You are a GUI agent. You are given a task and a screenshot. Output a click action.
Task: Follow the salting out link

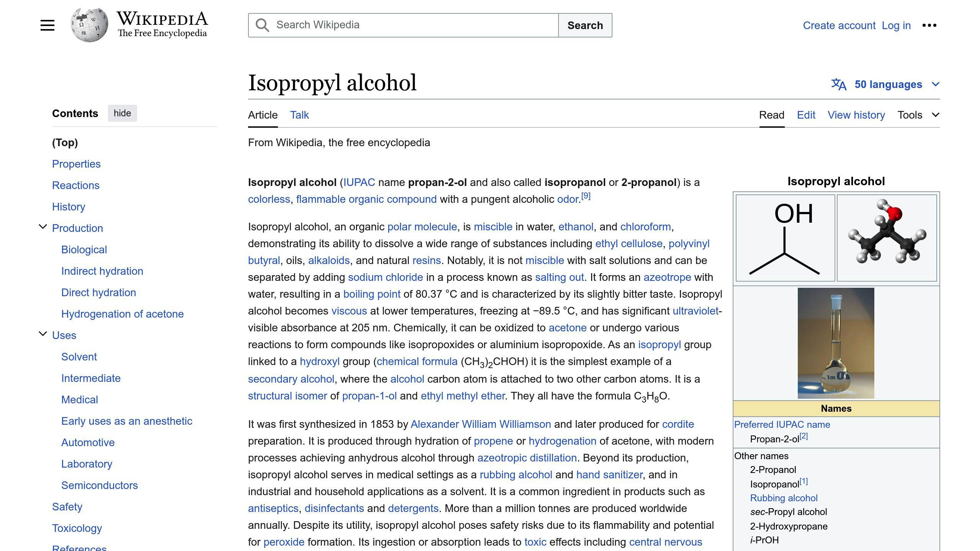click(x=559, y=277)
